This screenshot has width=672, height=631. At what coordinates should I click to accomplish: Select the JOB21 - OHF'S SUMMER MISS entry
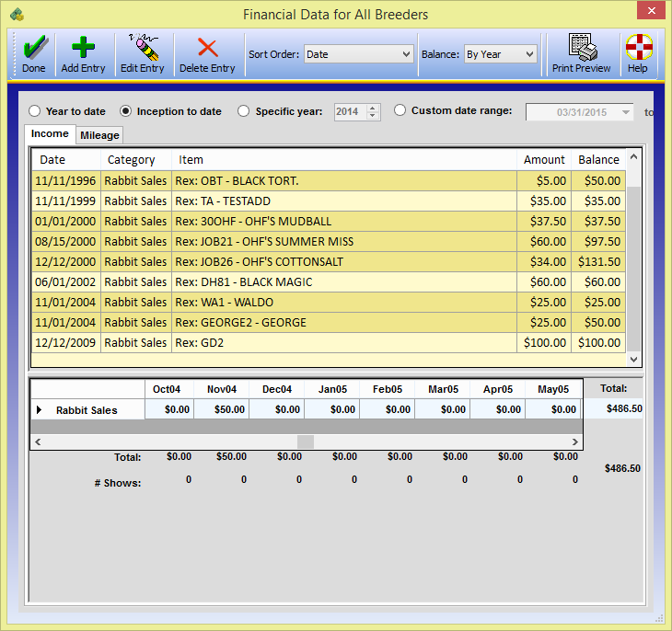pyautogui.click(x=329, y=241)
